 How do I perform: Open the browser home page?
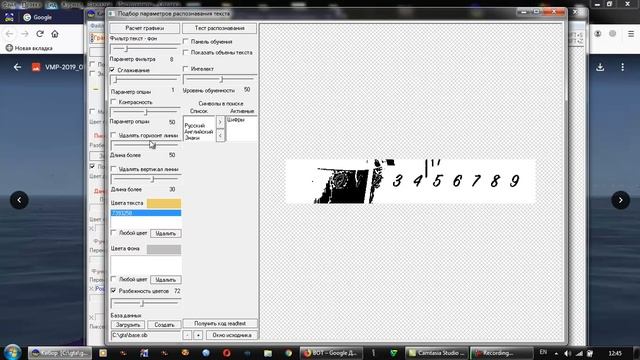(55, 34)
